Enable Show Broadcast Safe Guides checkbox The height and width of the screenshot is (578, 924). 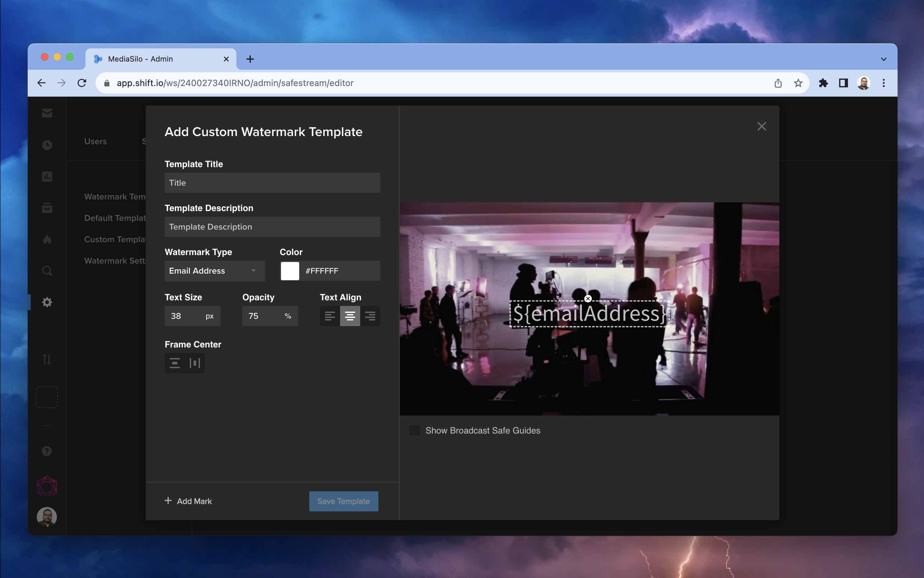coord(414,430)
